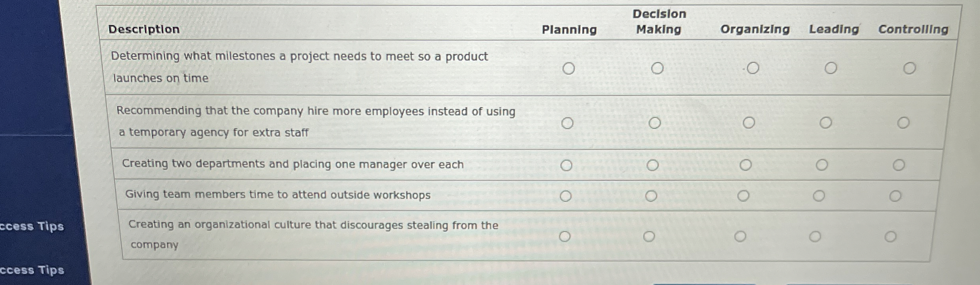Click the Description column header
The image size is (980, 285).
tap(145, 29)
